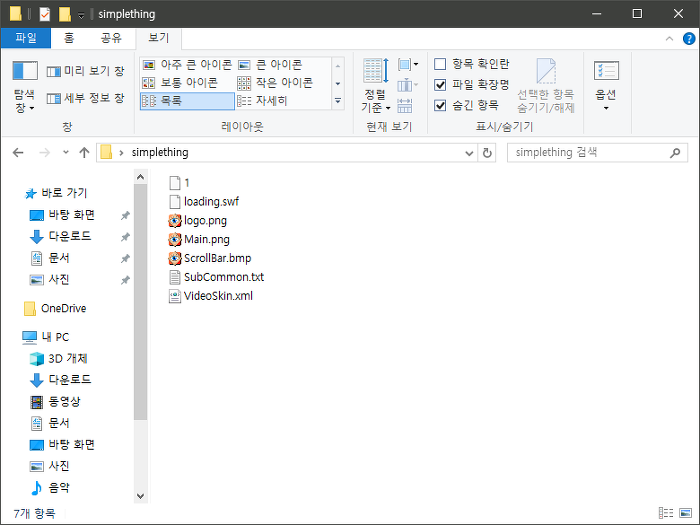Switch to the Home tab

point(69,38)
